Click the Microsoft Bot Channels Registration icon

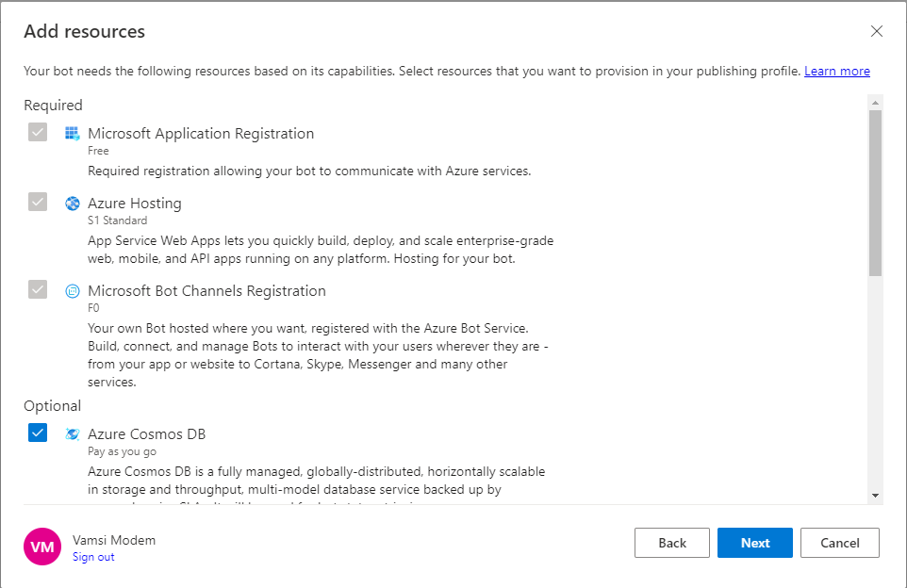click(73, 291)
